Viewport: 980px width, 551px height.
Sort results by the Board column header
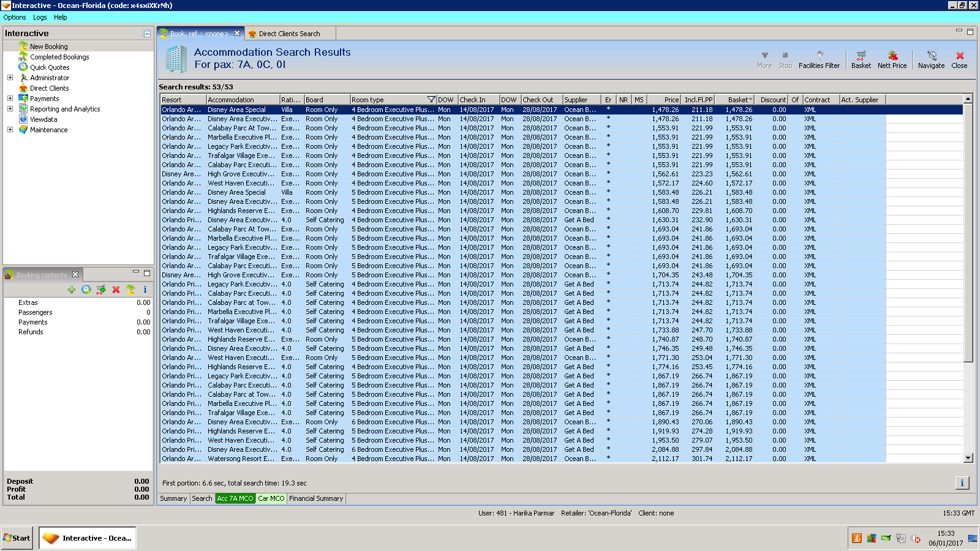point(327,100)
